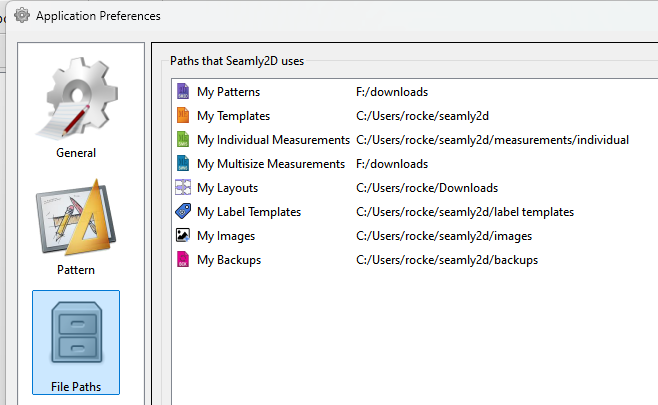The height and width of the screenshot is (405, 658).
Task: Click the My Images picture icon
Action: pos(182,236)
